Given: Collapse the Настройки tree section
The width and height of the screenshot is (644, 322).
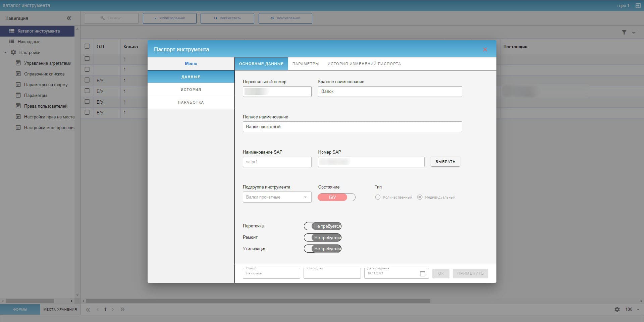Looking at the screenshot, I should [x=5, y=53].
